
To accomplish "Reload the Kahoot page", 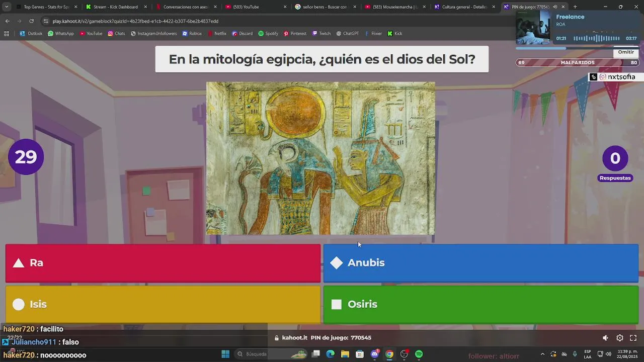I will click(x=31, y=21).
